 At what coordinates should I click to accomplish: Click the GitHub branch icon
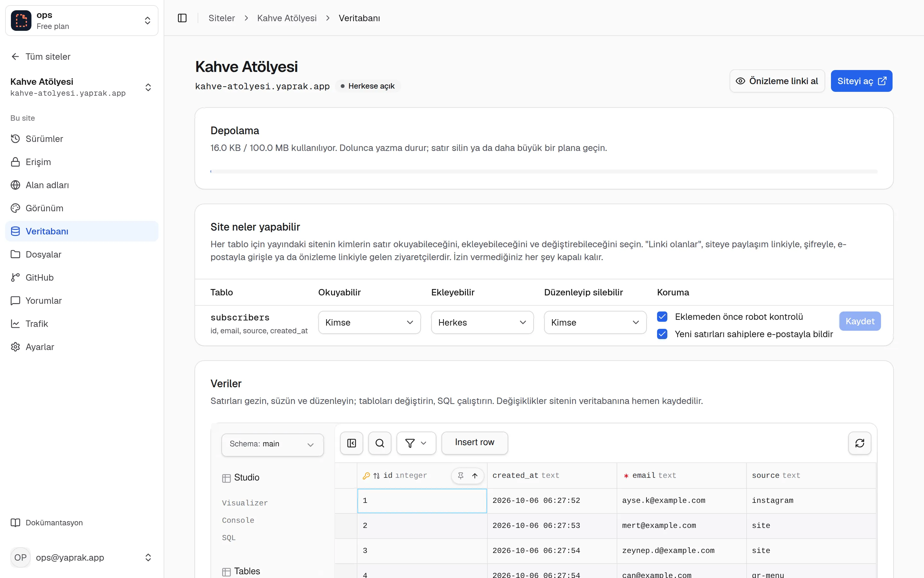pos(15,277)
